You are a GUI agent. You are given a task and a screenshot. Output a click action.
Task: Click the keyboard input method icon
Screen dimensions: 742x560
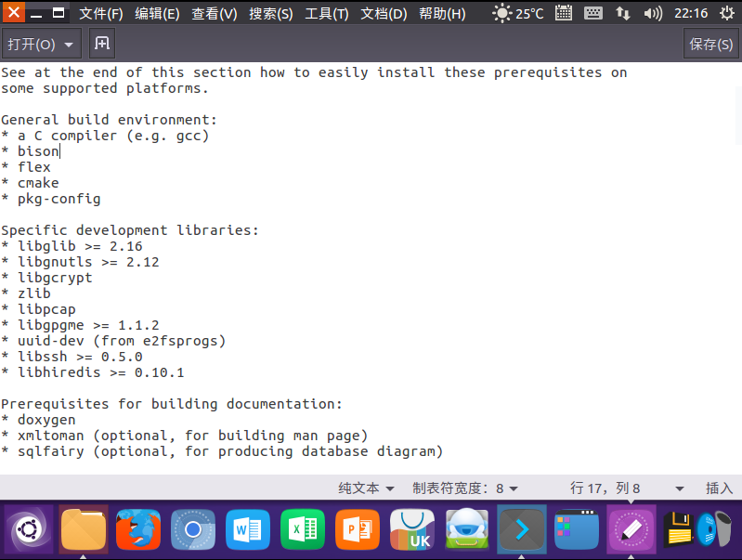[592, 13]
